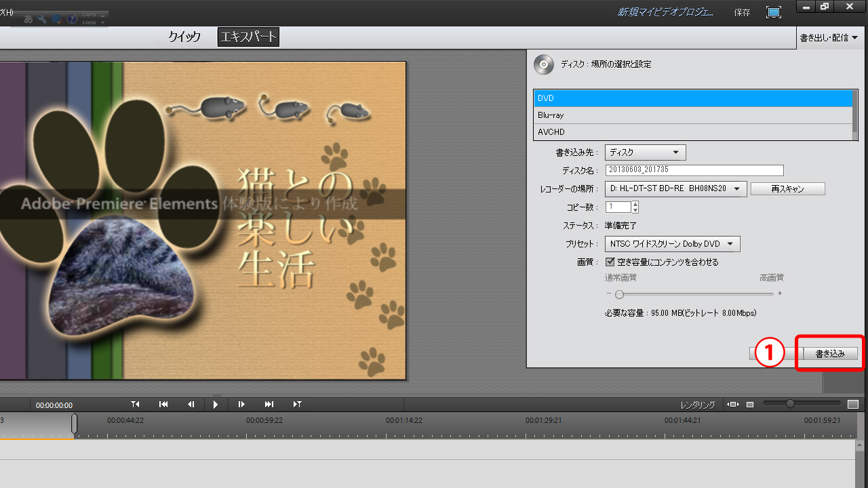Step back one frame

tap(191, 405)
